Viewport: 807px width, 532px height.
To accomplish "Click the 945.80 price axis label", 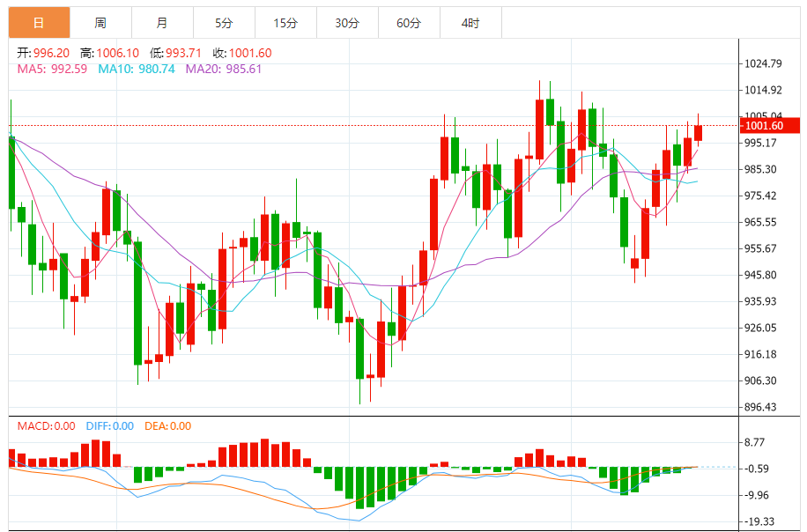I will (x=760, y=275).
